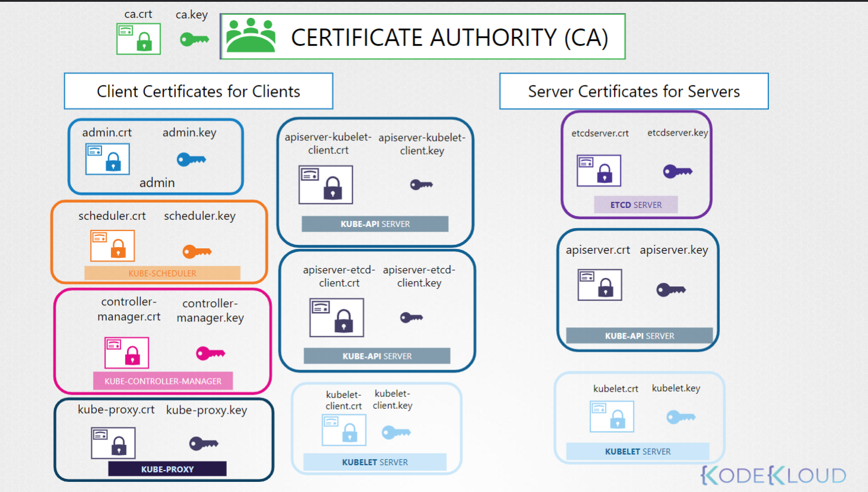
Task: Click the admin.key text label
Action: (x=189, y=133)
